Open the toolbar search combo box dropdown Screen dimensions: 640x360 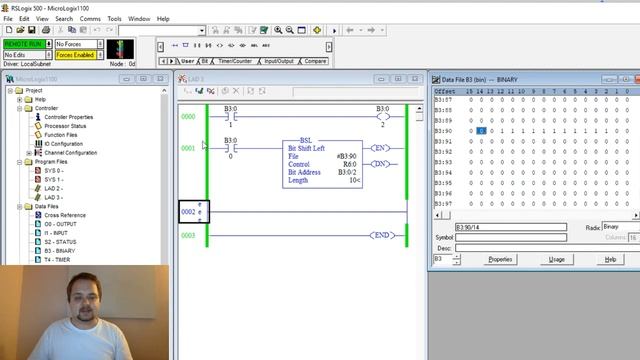(x=202, y=31)
